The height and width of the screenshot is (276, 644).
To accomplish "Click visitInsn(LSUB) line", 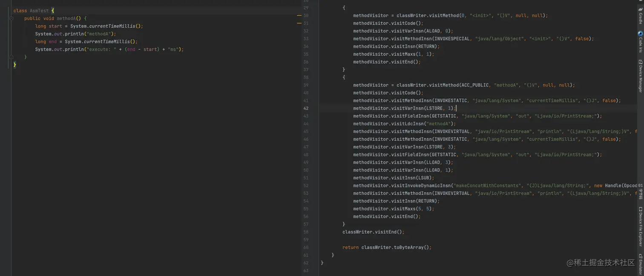I will pyautogui.click(x=394, y=178).
